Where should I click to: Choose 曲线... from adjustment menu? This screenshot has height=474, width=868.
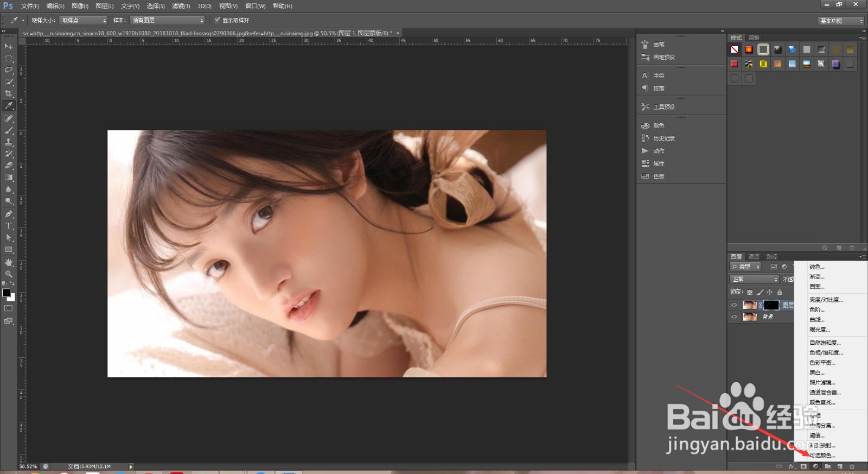pyautogui.click(x=817, y=320)
